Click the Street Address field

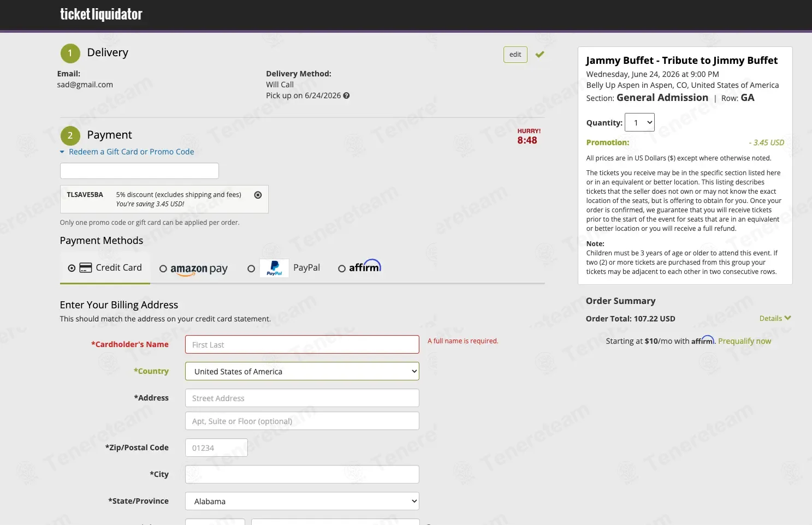(x=302, y=398)
